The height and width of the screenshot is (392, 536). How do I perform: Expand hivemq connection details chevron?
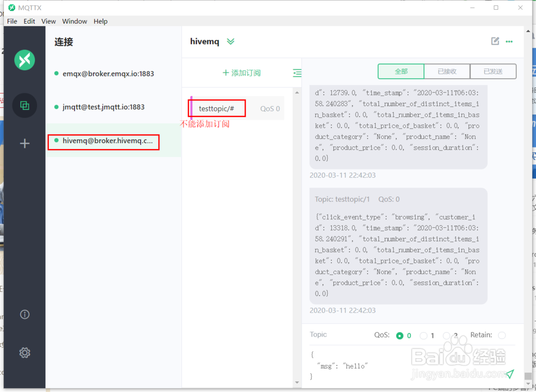pyautogui.click(x=230, y=42)
